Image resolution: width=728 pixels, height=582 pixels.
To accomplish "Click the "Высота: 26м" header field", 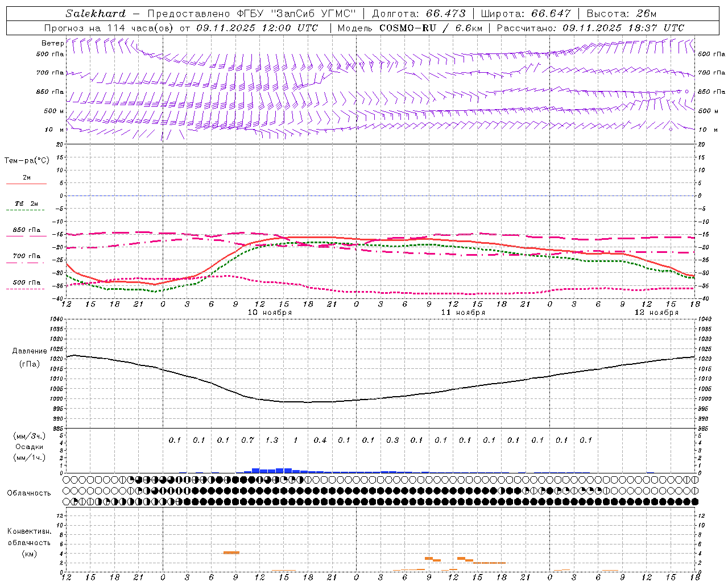I will click(622, 14).
